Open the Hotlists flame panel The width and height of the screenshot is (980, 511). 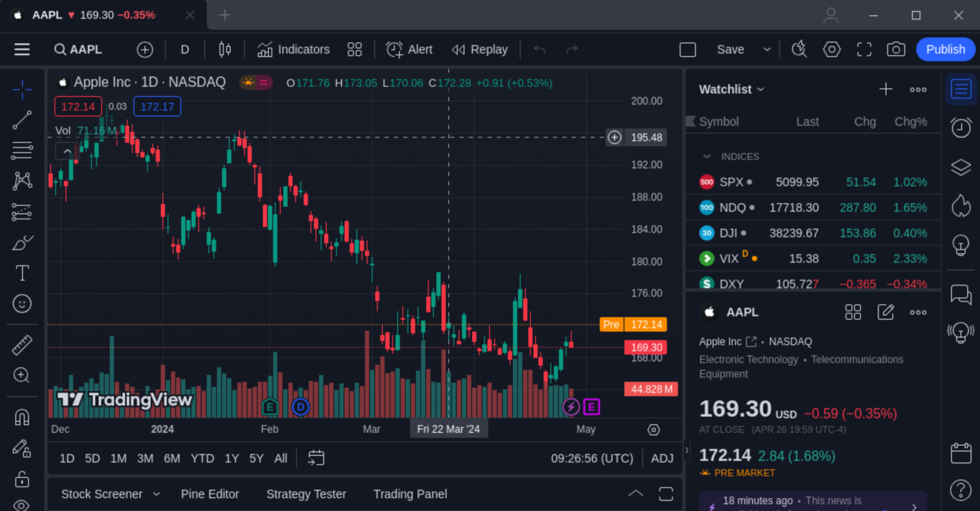tap(961, 205)
